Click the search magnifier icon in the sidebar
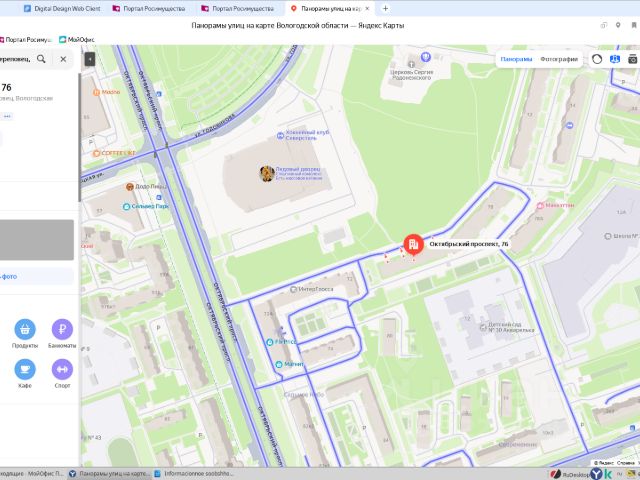The width and height of the screenshot is (640, 480). click(41, 59)
